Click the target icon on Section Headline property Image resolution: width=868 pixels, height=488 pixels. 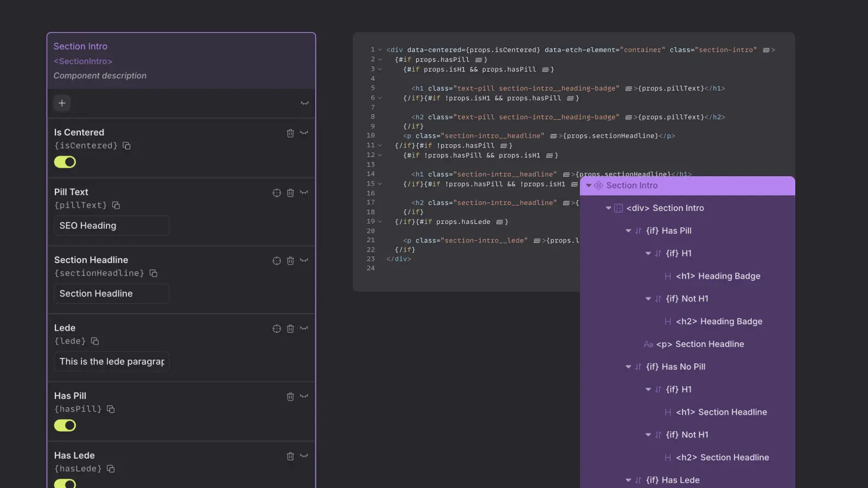coord(277,261)
